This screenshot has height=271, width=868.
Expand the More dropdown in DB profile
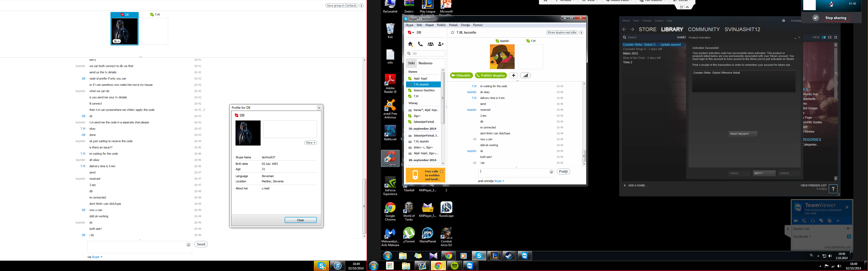310,143
